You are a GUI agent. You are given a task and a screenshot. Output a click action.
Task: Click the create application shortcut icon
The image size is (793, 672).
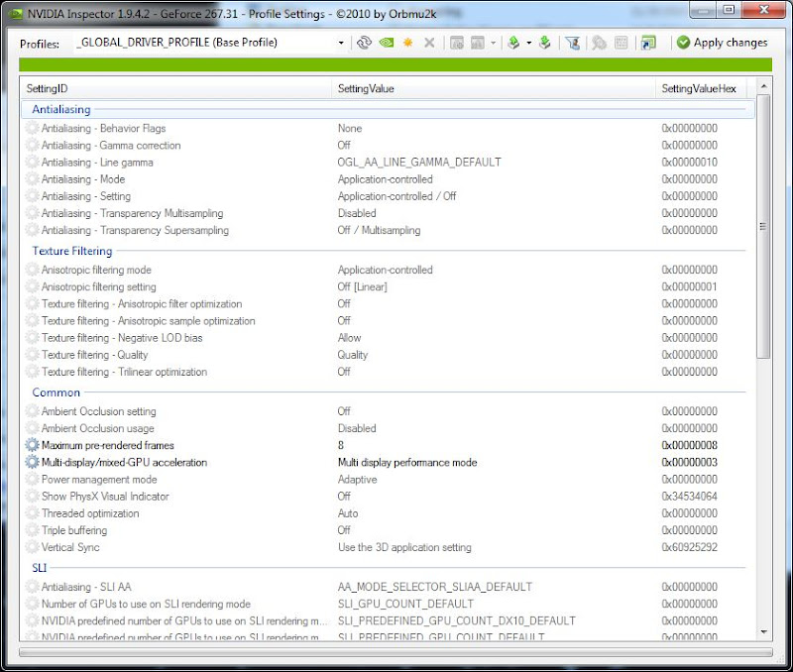[648, 43]
